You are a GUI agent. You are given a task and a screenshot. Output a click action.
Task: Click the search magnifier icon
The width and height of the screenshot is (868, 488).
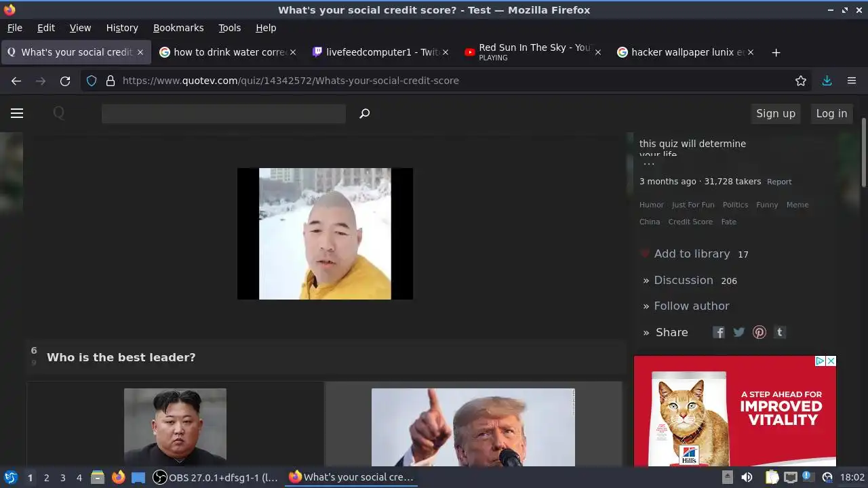pyautogui.click(x=364, y=113)
